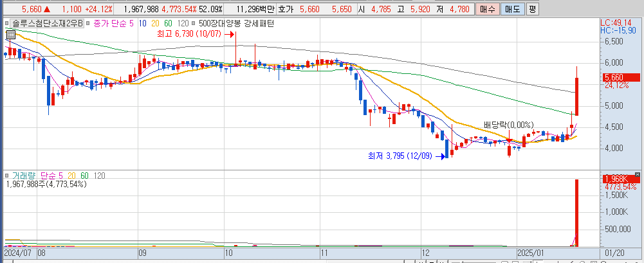Click the 6,500 price axis label
The width and height of the screenshot is (644, 263).
tap(614, 41)
